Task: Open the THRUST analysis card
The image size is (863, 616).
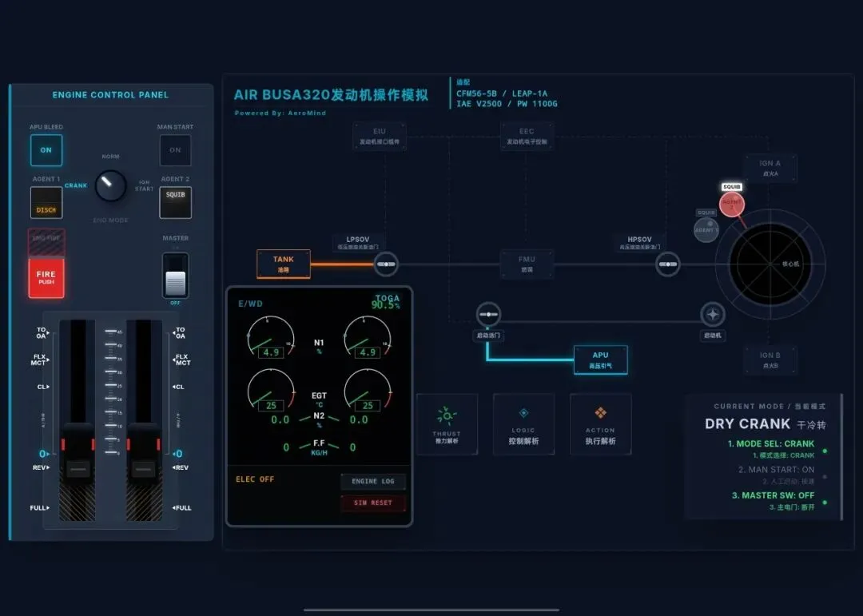Action: [x=447, y=424]
